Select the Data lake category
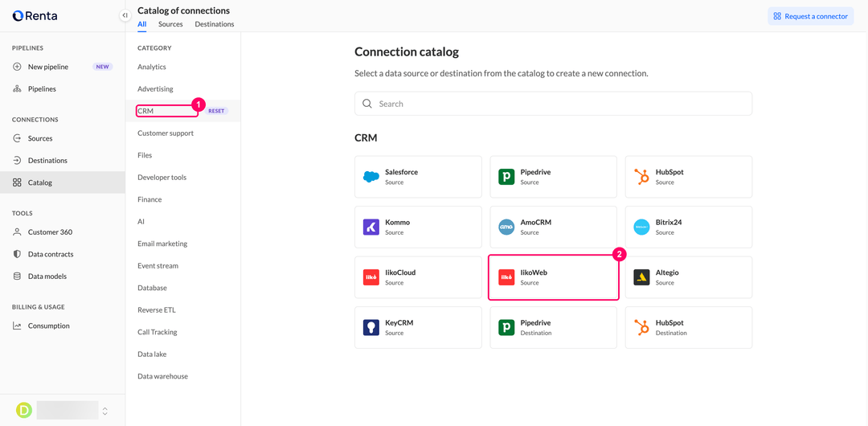 coord(152,354)
